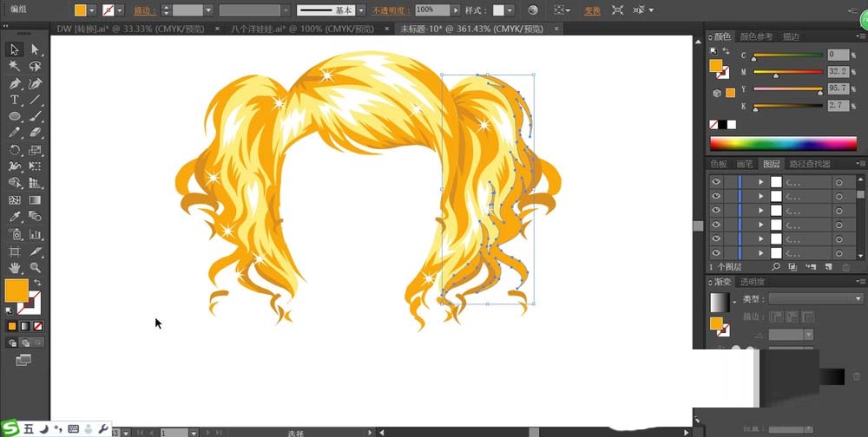Image resolution: width=868 pixels, height=437 pixels.
Task: Click the rainbow color spectrum bar
Action: [x=783, y=143]
